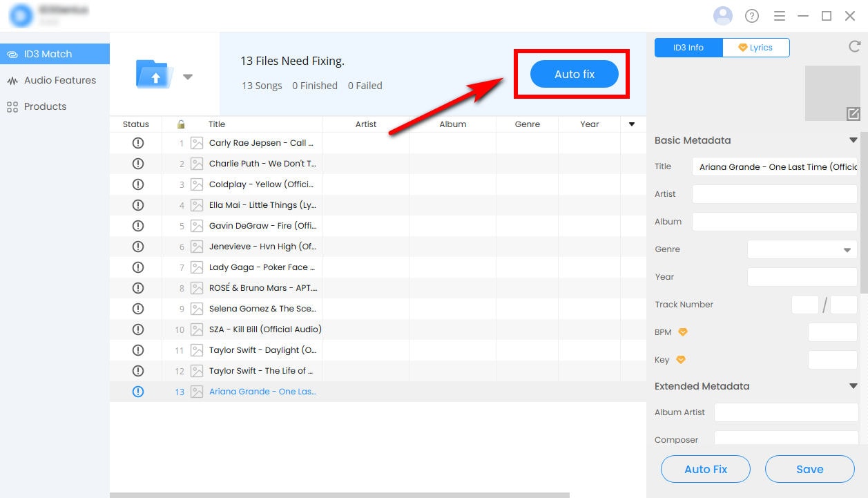This screenshot has width=868, height=498.
Task: Sort by the Year column header
Action: (590, 124)
